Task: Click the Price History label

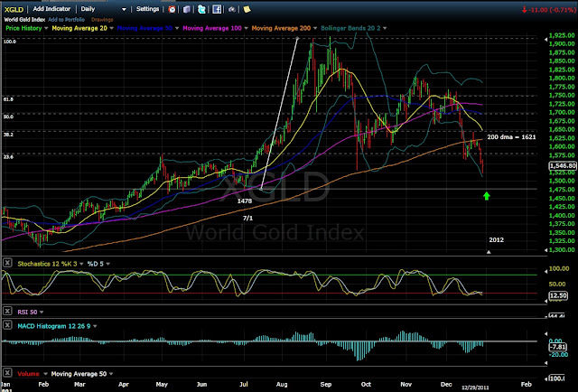Action: click(23, 28)
